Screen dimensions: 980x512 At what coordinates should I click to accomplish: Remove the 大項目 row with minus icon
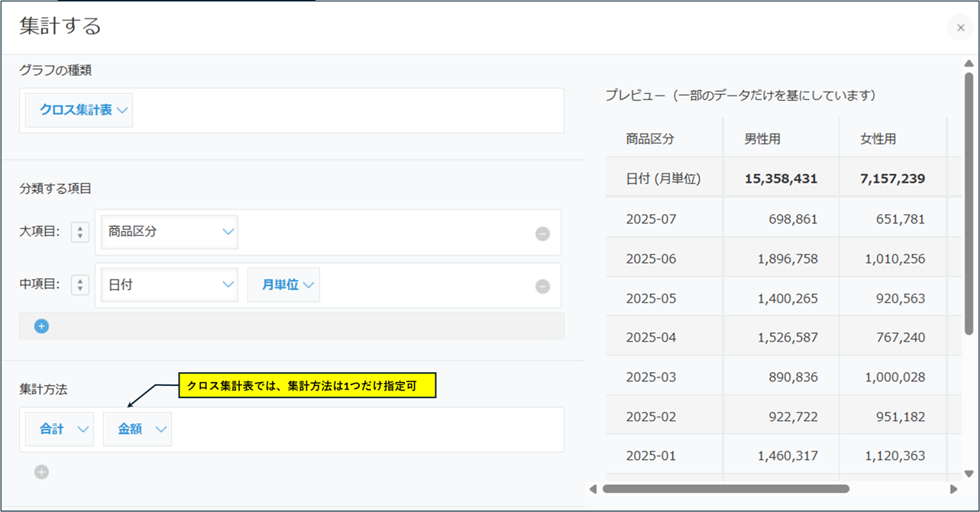(542, 234)
